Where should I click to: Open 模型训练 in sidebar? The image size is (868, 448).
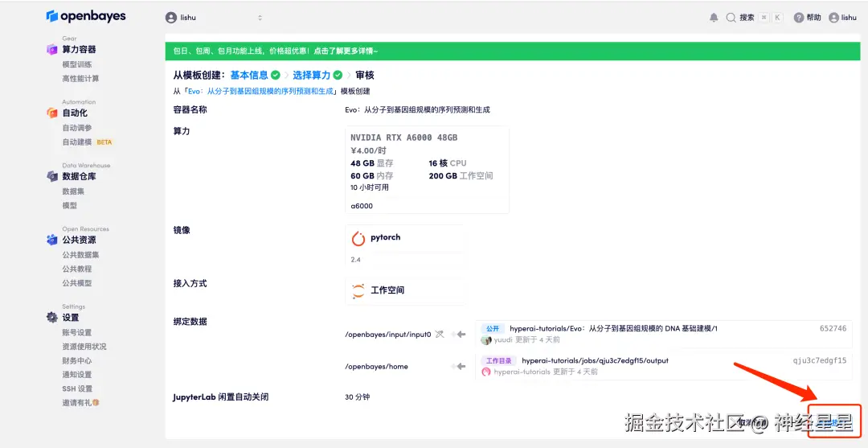pyautogui.click(x=77, y=64)
